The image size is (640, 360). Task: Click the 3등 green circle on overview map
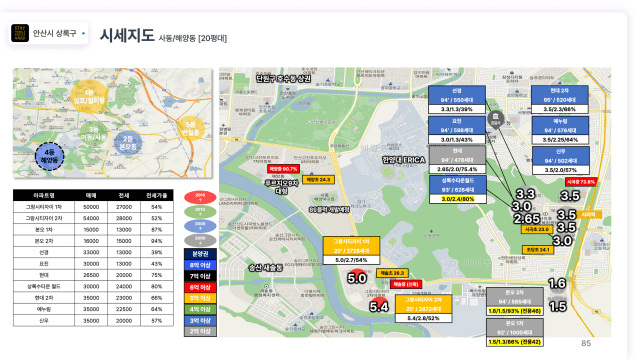point(94,133)
